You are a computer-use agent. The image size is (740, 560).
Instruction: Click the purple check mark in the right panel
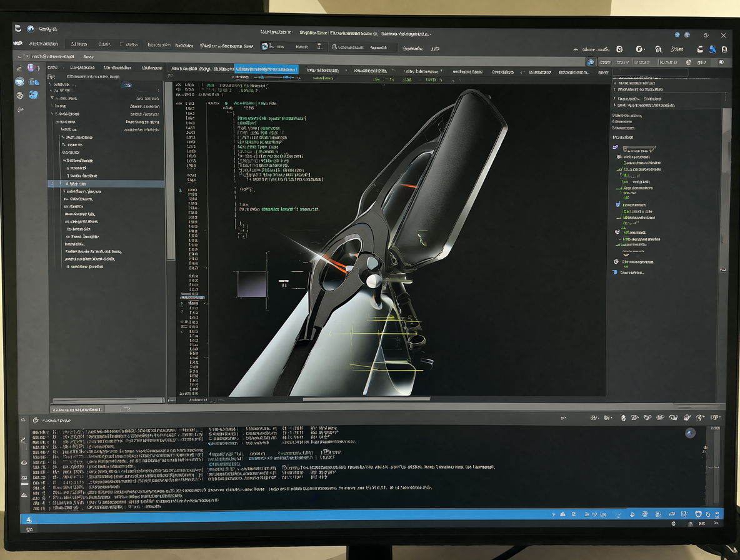coord(615,147)
